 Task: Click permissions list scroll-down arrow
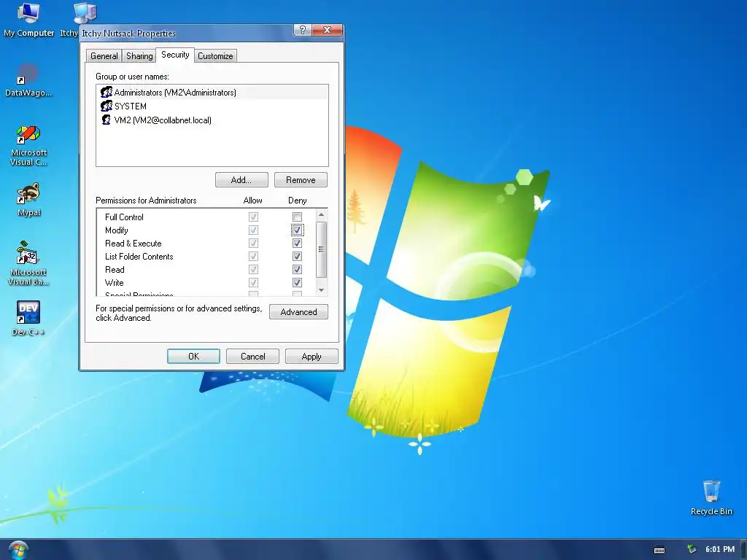[322, 290]
